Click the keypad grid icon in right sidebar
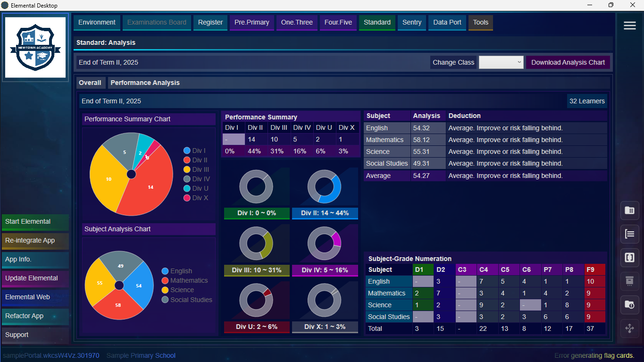Image resolution: width=644 pixels, height=362 pixels. (x=630, y=210)
